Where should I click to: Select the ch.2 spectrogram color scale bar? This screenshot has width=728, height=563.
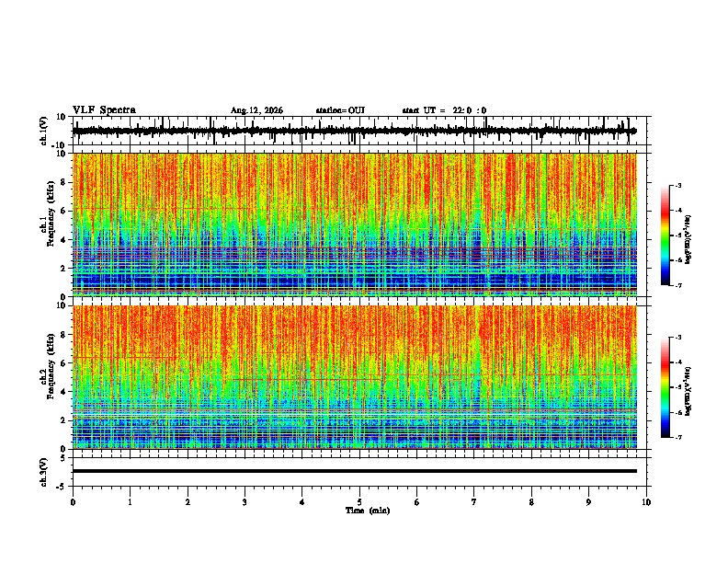click(665, 387)
